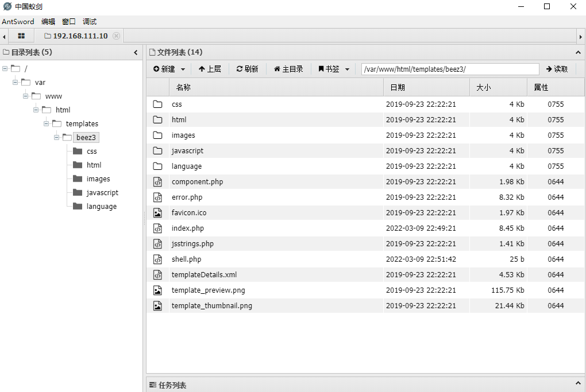Click the html folder icon in file list
The width and height of the screenshot is (586, 392).
[x=158, y=120]
